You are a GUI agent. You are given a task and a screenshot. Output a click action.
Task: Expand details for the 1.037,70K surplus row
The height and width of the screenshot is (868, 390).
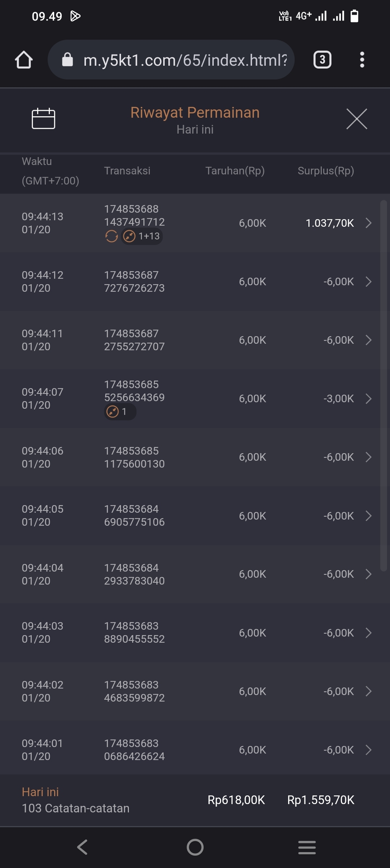pos(368,223)
